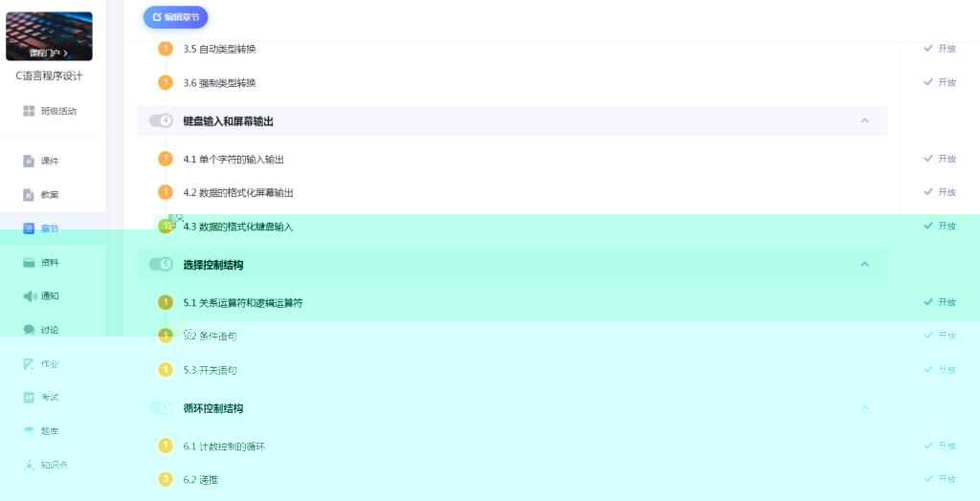980x501 pixels.
Task: Click 开放 status for section 3.5
Action: tap(940, 49)
